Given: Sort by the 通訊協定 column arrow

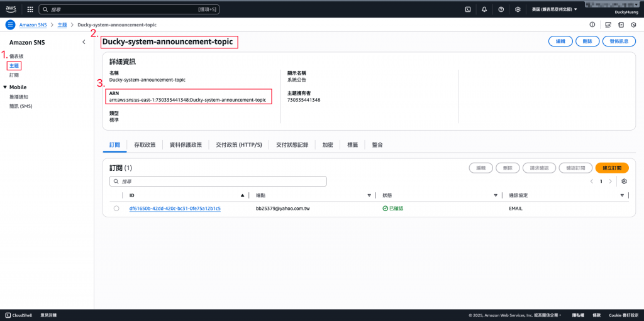Looking at the screenshot, I should tap(622, 195).
